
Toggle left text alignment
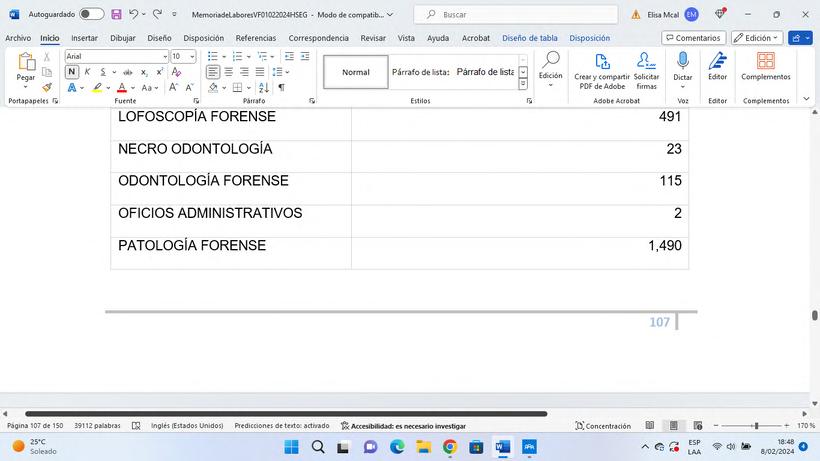[x=213, y=72]
